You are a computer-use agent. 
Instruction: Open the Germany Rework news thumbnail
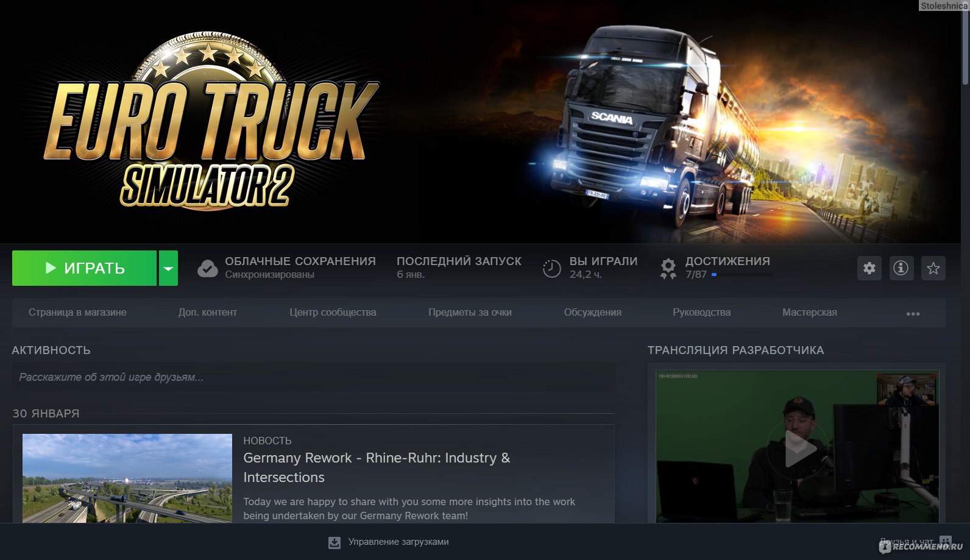click(127, 478)
